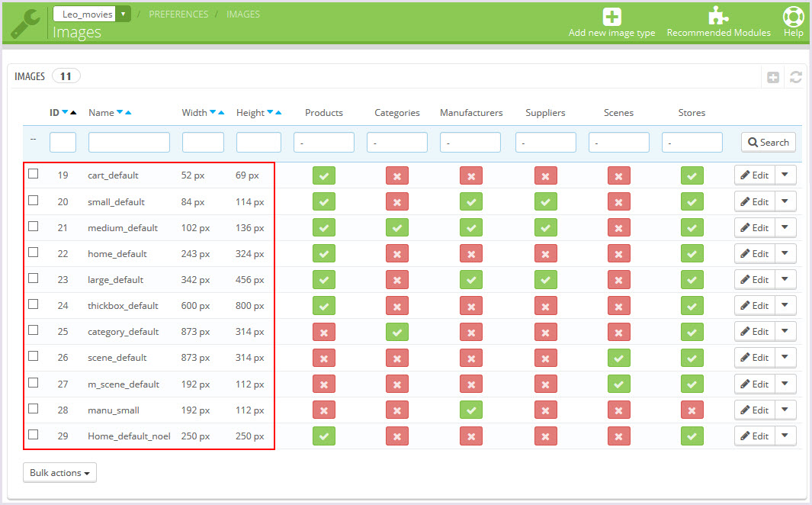This screenshot has width=812, height=505.
Task: Open Products filter dropdown
Action: pyautogui.click(x=324, y=142)
